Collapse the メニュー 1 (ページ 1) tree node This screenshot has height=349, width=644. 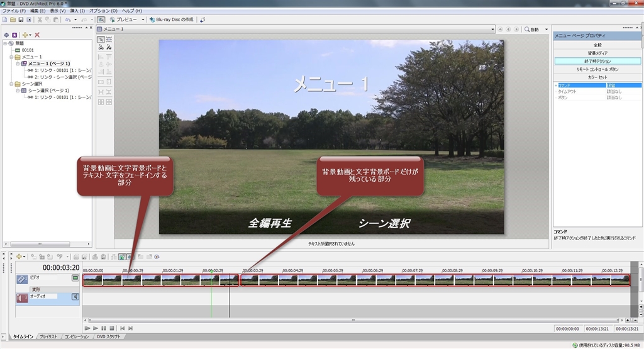tap(18, 64)
